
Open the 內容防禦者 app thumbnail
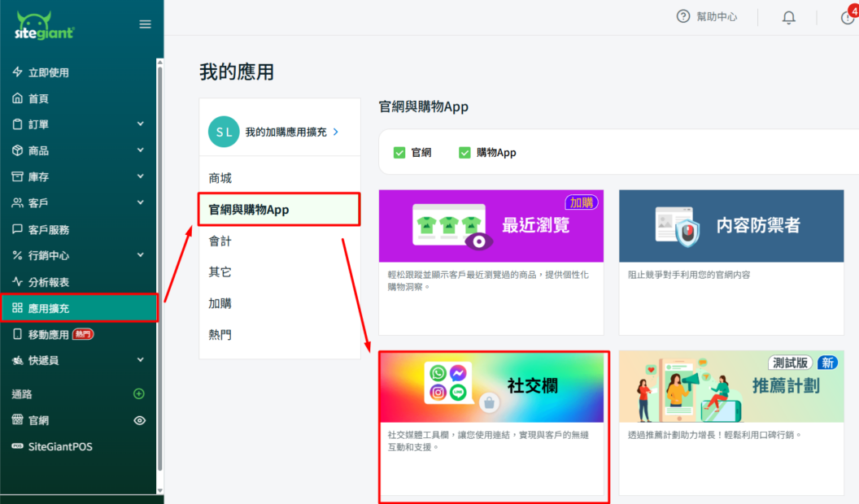(x=730, y=226)
